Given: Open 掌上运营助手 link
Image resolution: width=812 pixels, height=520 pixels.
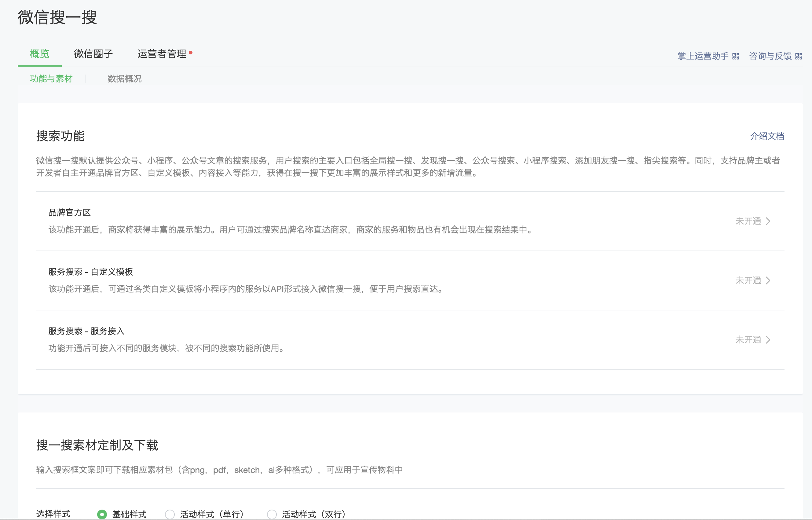Looking at the screenshot, I should (703, 56).
